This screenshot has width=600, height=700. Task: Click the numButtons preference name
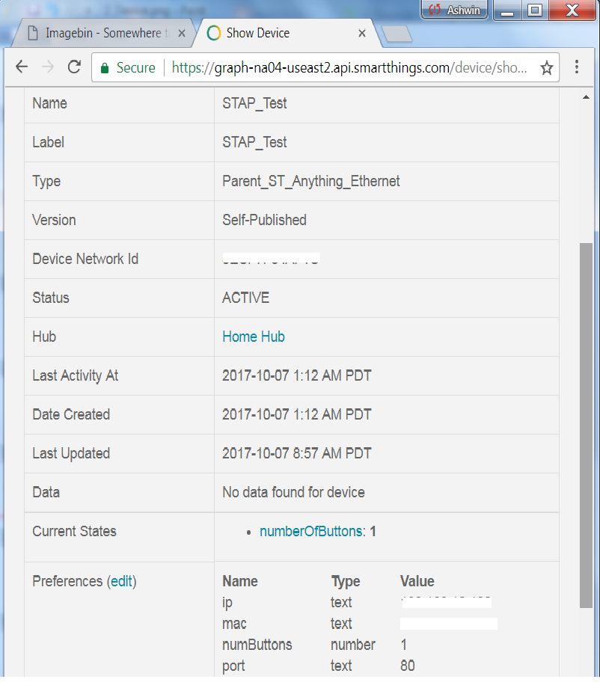[257, 645]
